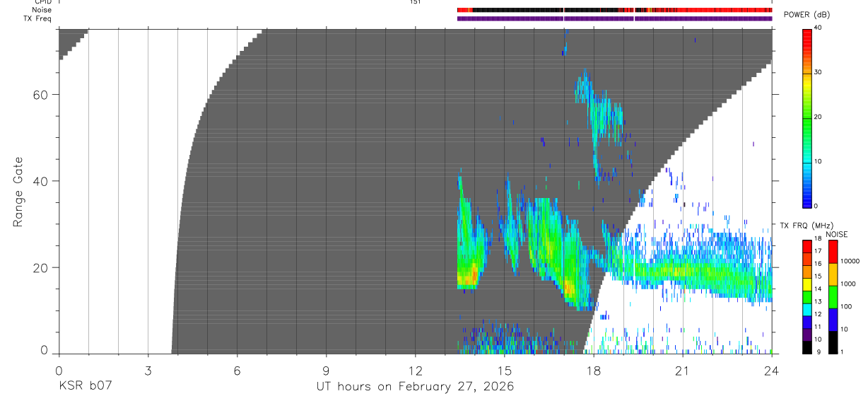Click the NOISE color scale bar
Screen dimensions: 868x401
click(x=833, y=296)
